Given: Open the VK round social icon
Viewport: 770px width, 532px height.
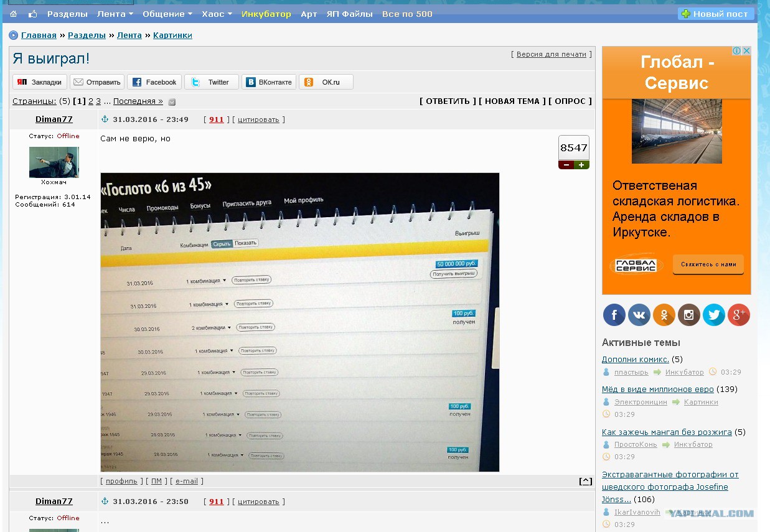Looking at the screenshot, I should (x=639, y=315).
